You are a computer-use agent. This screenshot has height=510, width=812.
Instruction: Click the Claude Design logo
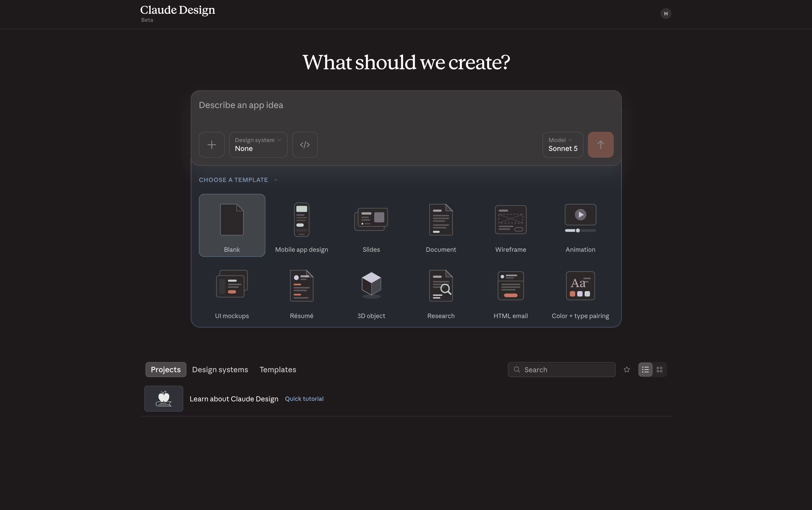point(178,10)
